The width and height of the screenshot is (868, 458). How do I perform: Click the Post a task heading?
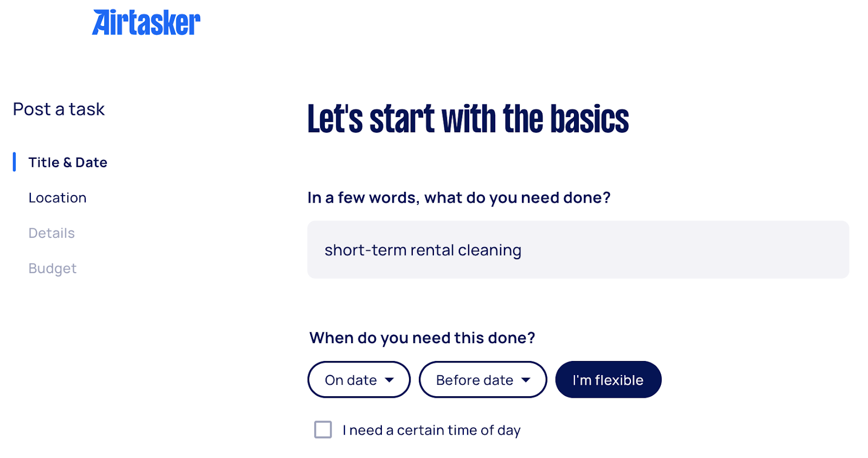tap(59, 109)
